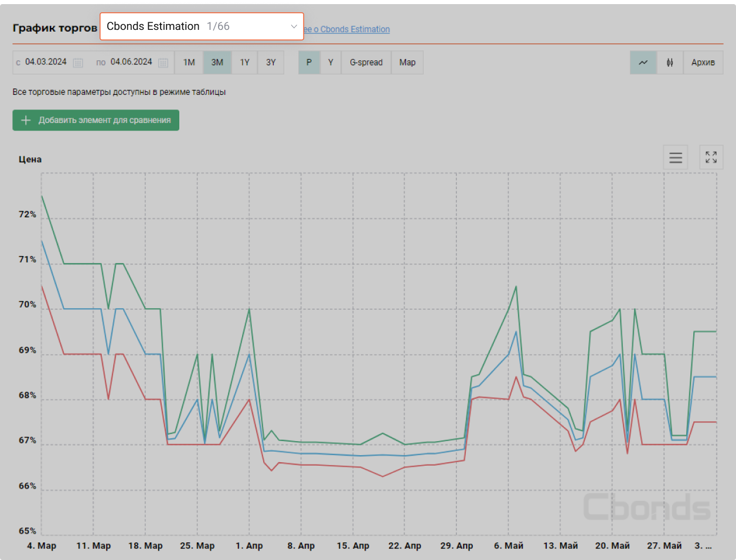Click the '1. Апр' date axis label

pos(249,546)
